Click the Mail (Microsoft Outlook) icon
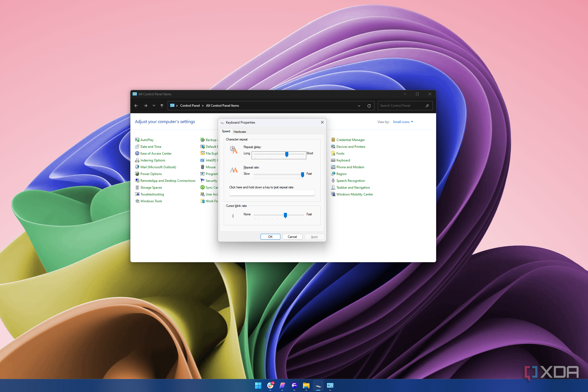This screenshot has width=588, height=392. [x=137, y=167]
